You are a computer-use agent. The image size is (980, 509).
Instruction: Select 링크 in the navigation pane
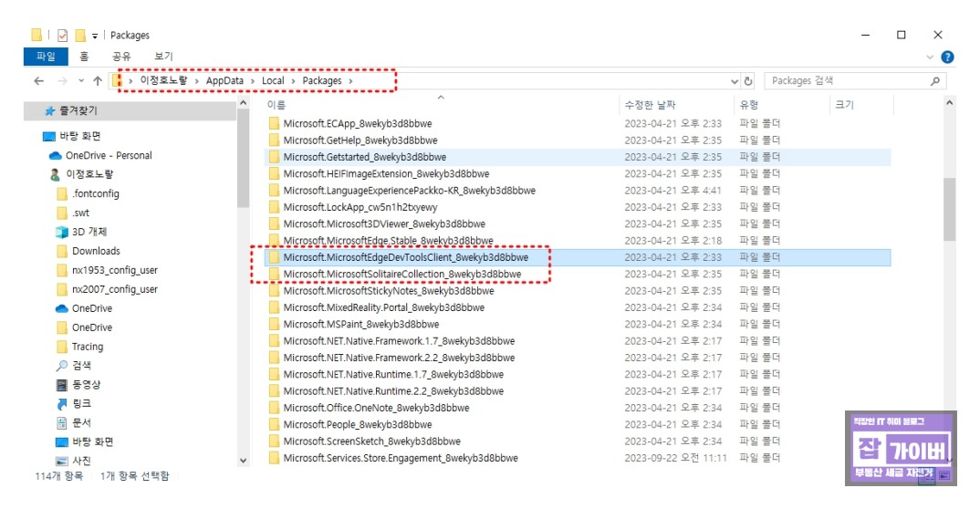point(81,404)
